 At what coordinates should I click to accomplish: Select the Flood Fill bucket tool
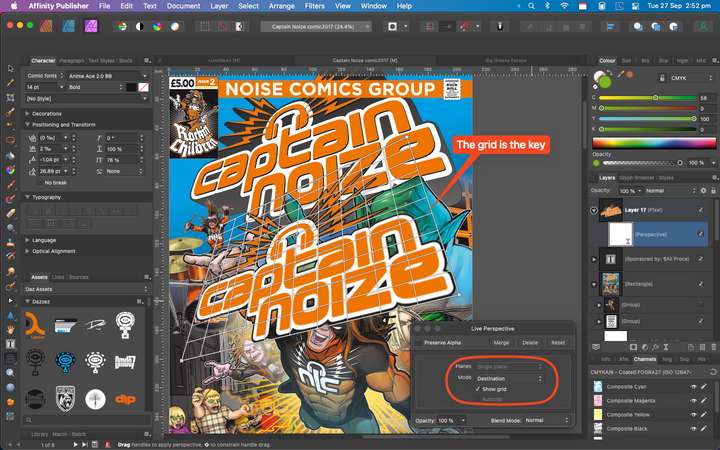tap(11, 156)
